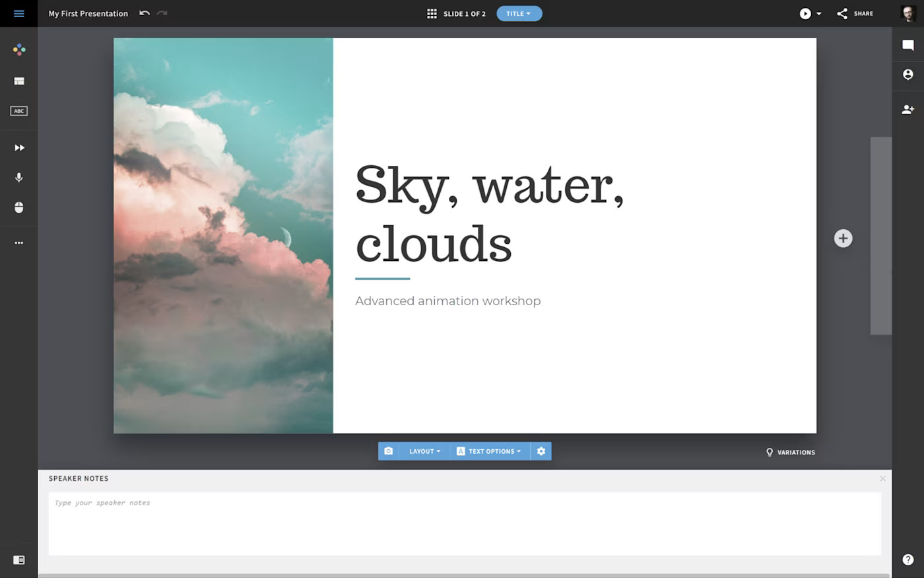Open the colorful theme palette icon
The height and width of the screenshot is (578, 924).
coord(19,50)
